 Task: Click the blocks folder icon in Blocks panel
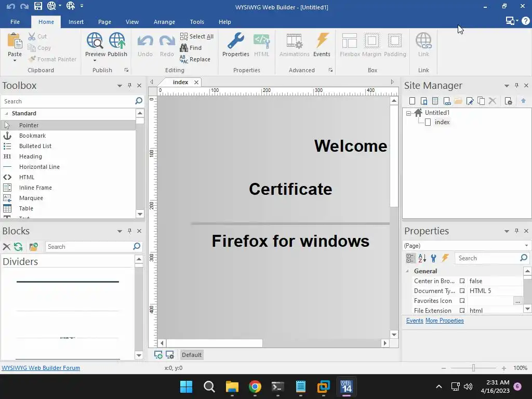pyautogui.click(x=34, y=247)
